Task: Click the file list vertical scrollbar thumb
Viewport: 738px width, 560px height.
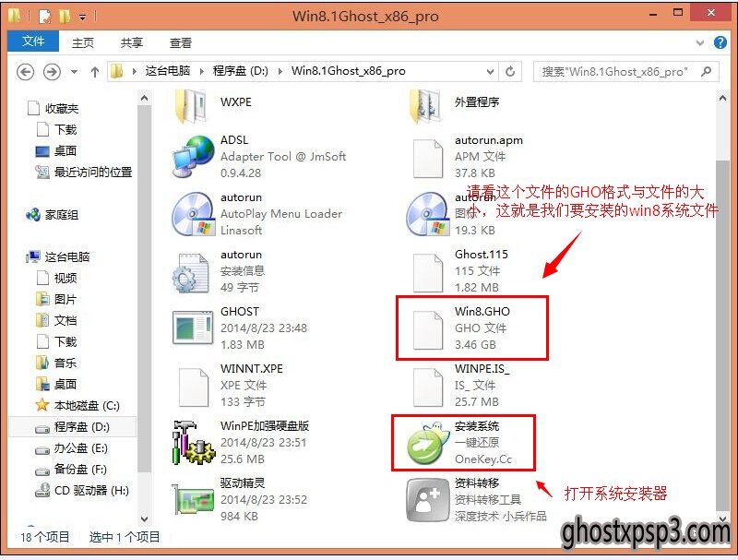Action: click(722, 335)
